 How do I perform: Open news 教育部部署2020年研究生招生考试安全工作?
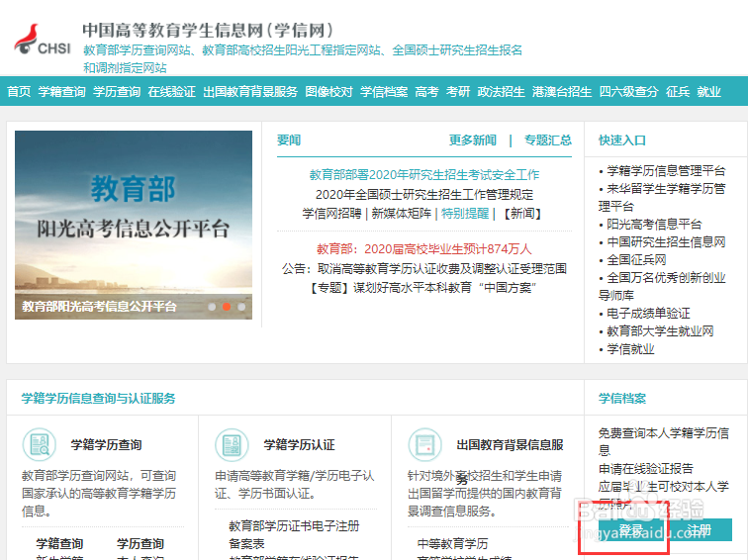(x=424, y=175)
